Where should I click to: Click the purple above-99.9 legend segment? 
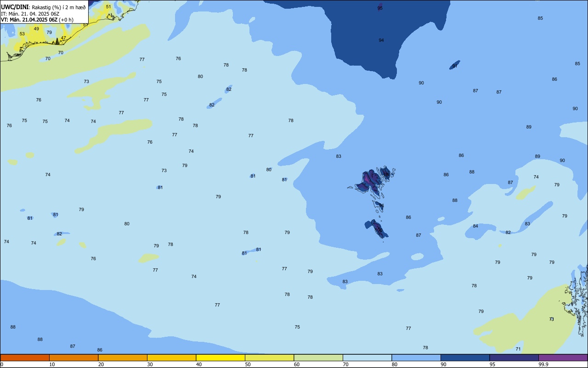coord(563,357)
